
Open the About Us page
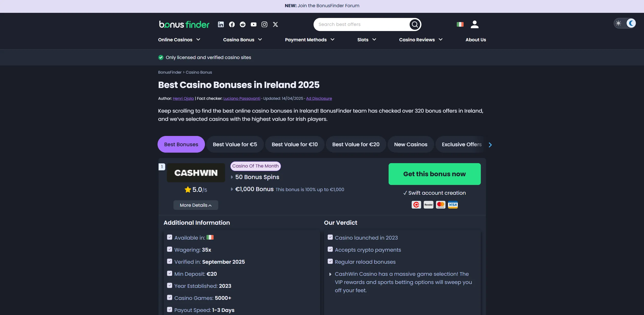coord(476,40)
